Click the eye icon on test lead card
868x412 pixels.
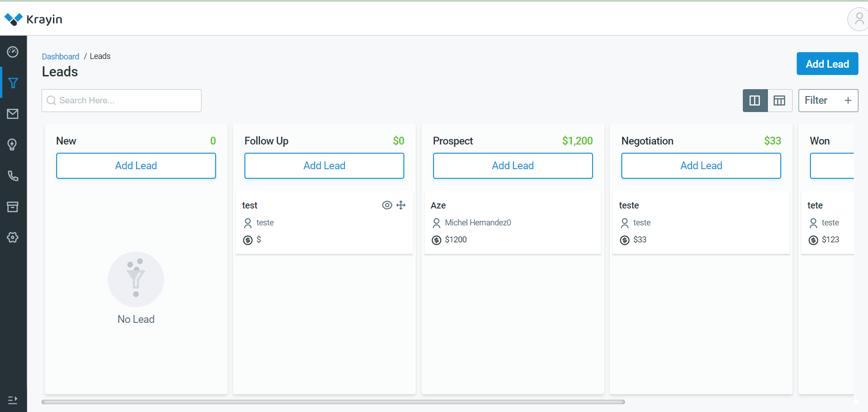(387, 205)
